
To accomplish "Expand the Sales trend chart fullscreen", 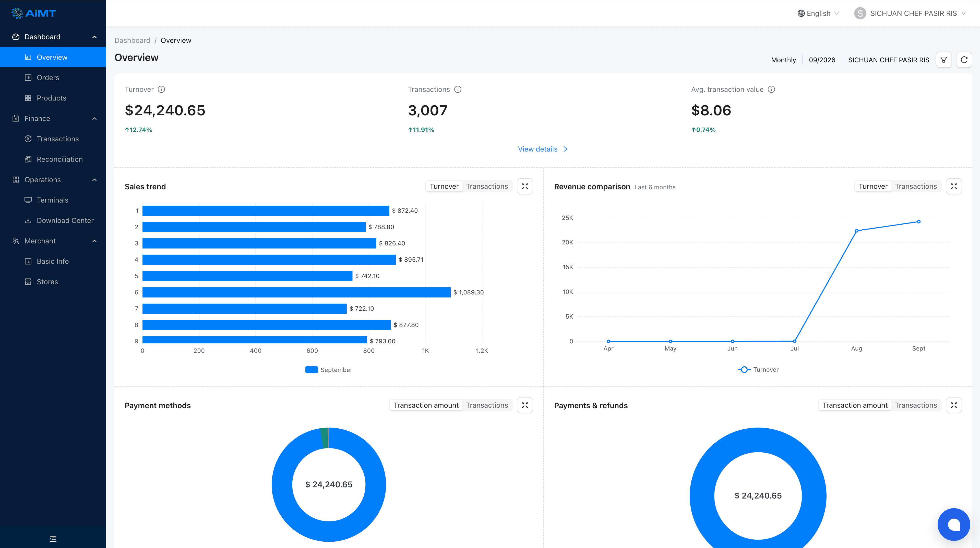I will point(525,186).
